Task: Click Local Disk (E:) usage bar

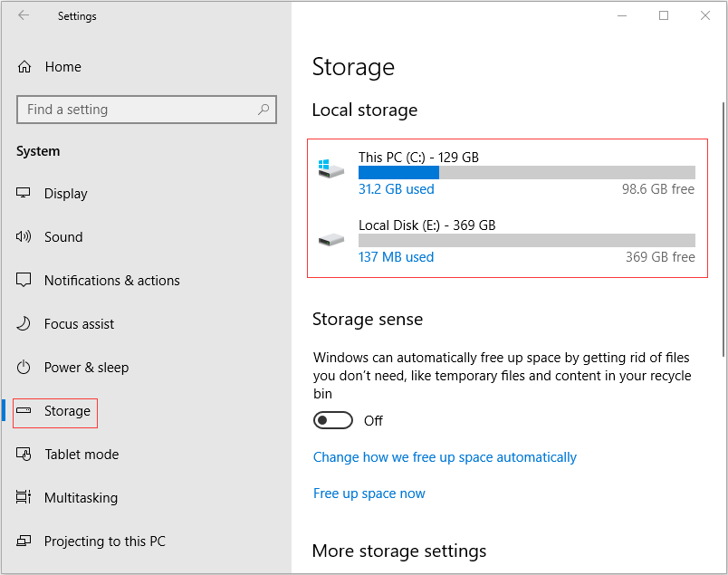Action: click(526, 240)
